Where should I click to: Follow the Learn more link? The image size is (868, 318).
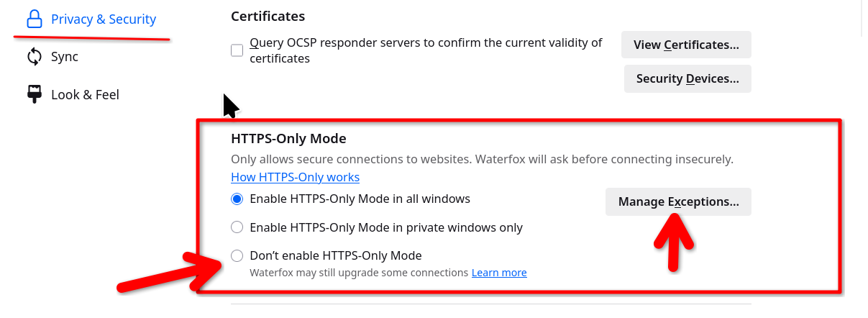coord(499,273)
